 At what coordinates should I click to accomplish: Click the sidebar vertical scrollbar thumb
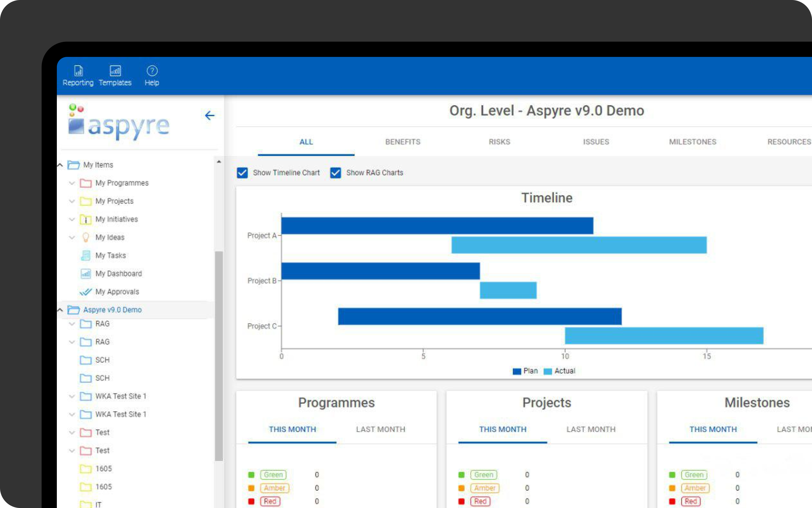tap(219, 356)
